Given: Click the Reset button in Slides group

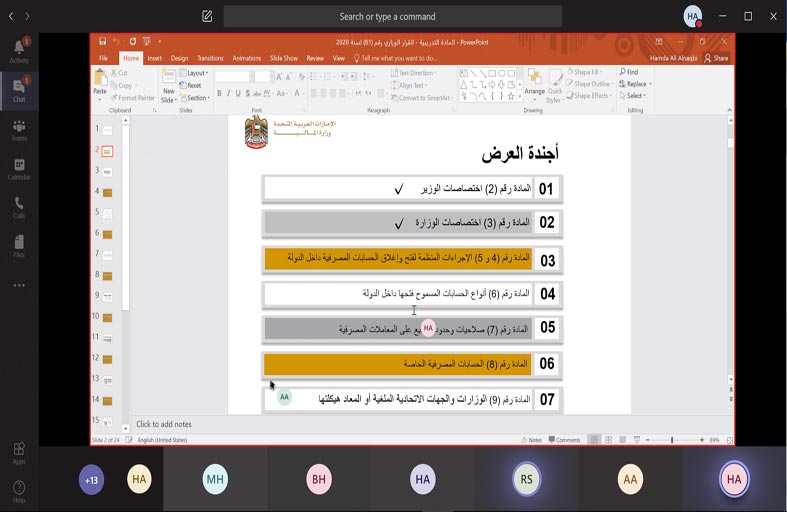Looking at the screenshot, I should [193, 86].
